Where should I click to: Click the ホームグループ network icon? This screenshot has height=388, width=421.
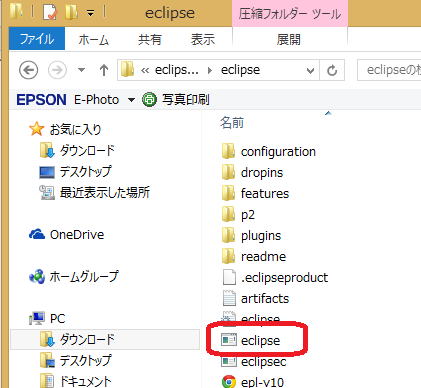coord(37,277)
